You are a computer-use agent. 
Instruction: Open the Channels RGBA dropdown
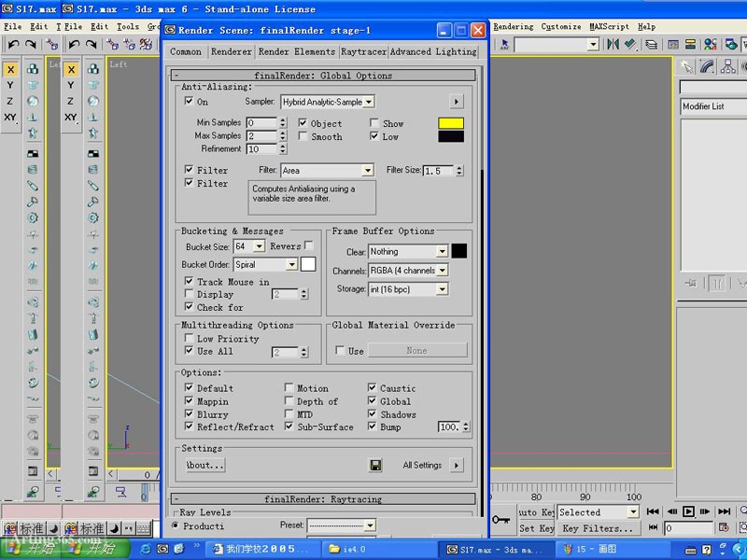(408, 270)
